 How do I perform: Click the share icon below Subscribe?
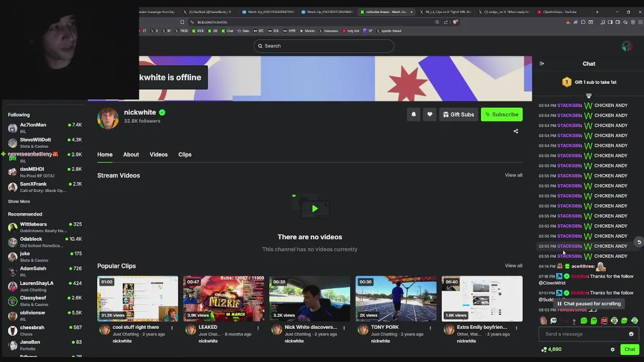[x=516, y=131]
